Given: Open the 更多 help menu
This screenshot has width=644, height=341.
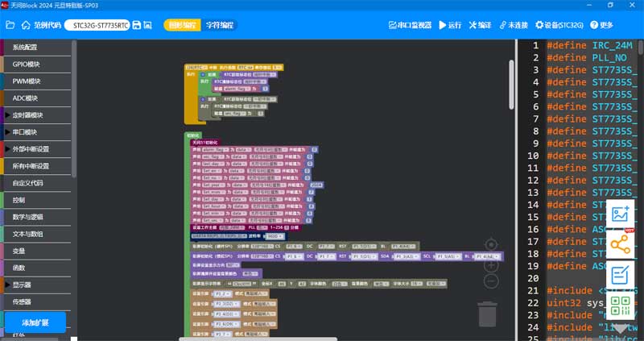Looking at the screenshot, I should (x=601, y=25).
